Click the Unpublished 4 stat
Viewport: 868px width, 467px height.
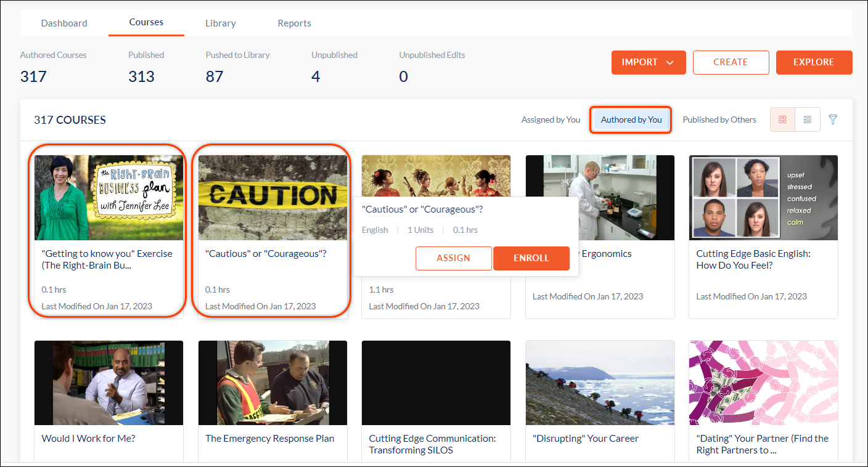(x=334, y=68)
